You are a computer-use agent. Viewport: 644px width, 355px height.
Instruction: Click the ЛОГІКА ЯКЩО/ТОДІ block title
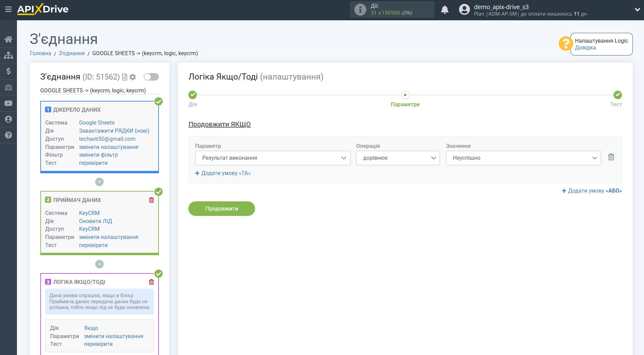tap(79, 282)
